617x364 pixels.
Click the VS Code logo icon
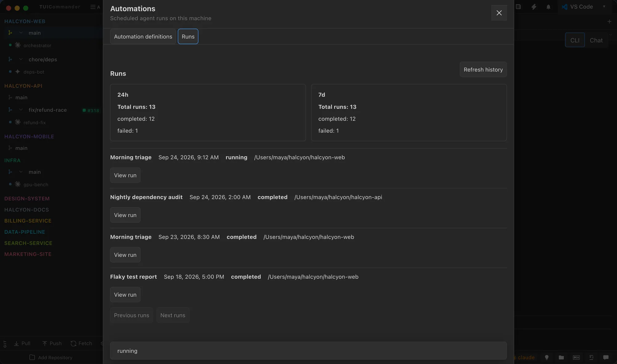pyautogui.click(x=565, y=7)
